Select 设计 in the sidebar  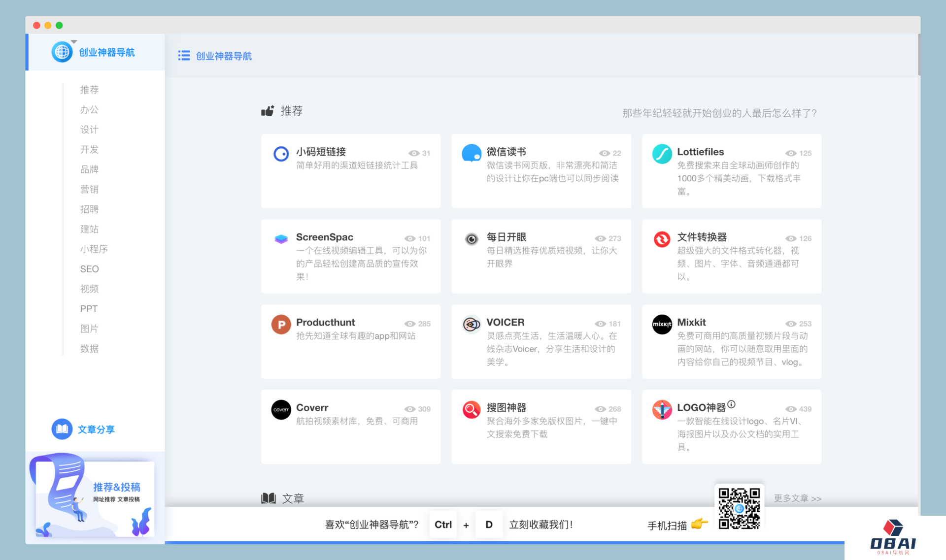[89, 130]
